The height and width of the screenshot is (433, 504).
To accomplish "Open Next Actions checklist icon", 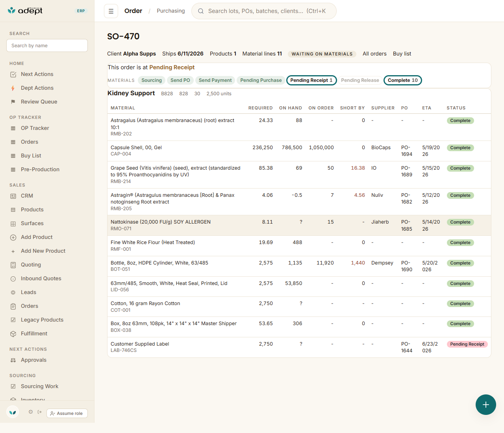I will [13, 74].
